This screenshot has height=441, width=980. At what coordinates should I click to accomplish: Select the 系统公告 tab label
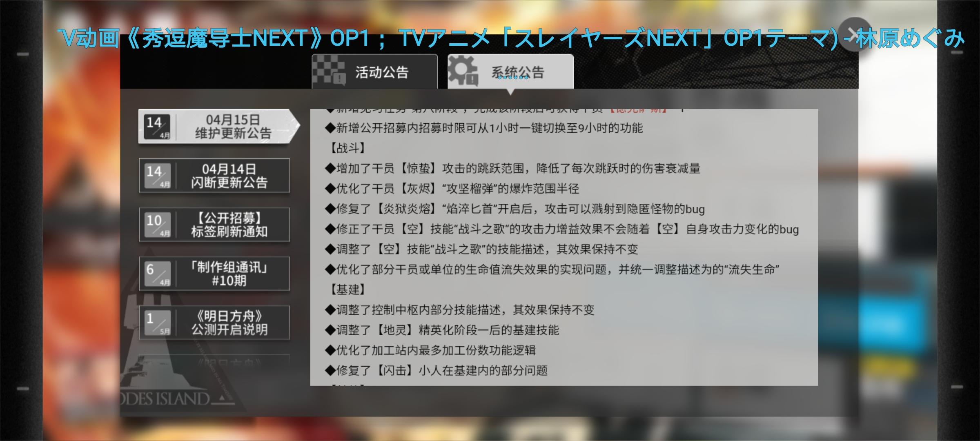pyautogui.click(x=518, y=73)
